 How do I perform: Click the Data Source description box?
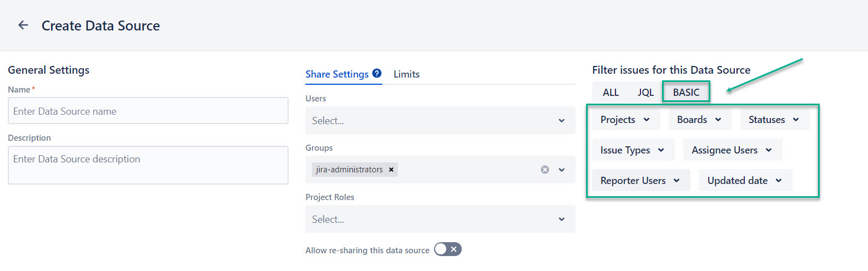pos(148,165)
